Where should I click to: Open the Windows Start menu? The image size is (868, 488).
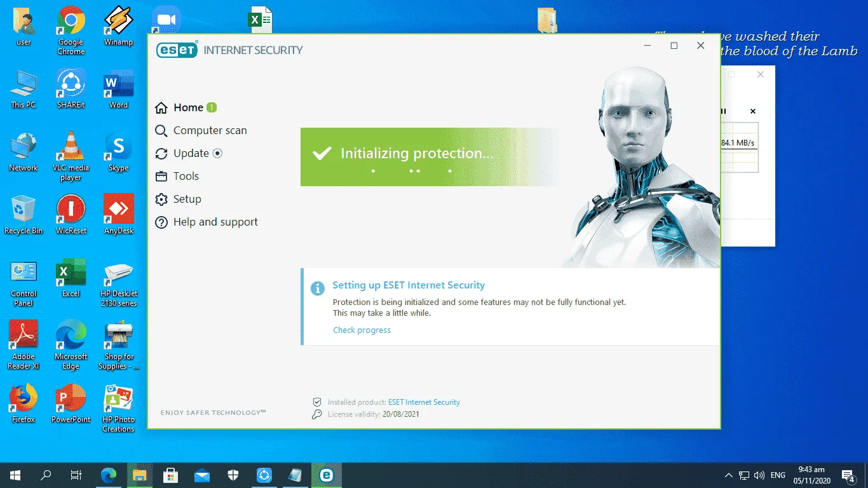click(15, 475)
